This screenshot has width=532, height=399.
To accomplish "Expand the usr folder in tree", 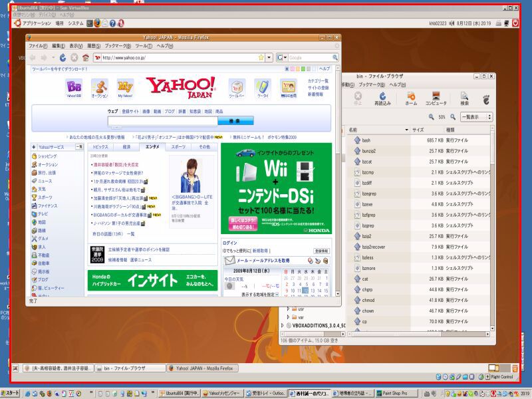I will coord(288,309).
